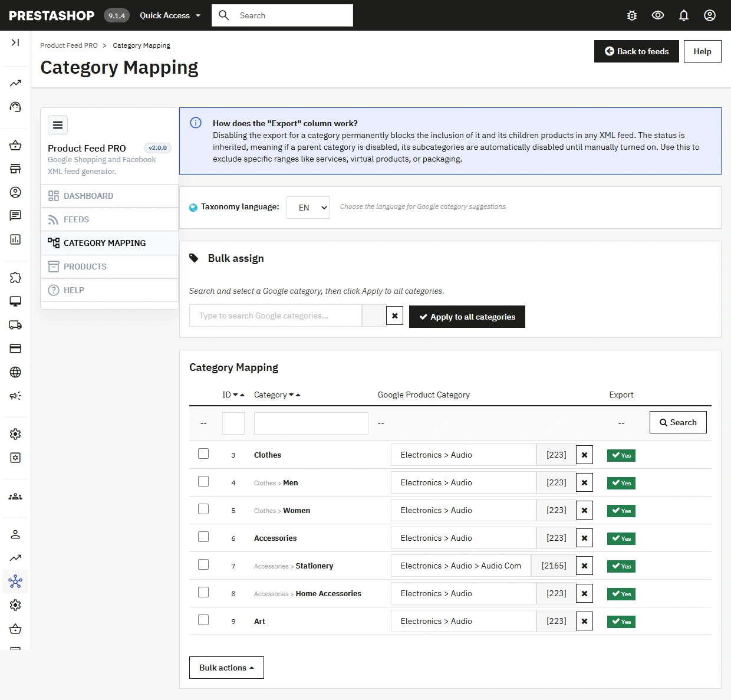The image size is (731, 700).
Task: Open Google category field for Home Accessories row
Action: [463, 593]
